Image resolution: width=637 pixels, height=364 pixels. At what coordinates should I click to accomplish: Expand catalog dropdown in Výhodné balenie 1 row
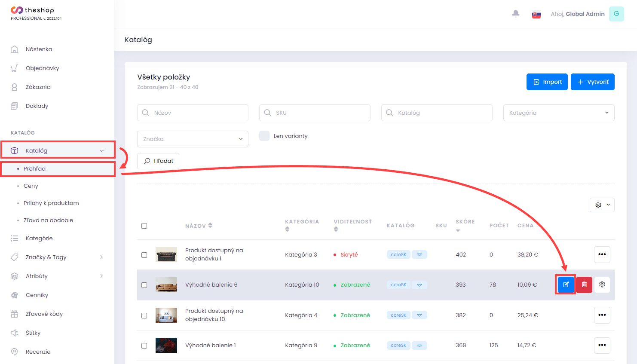tap(420, 345)
